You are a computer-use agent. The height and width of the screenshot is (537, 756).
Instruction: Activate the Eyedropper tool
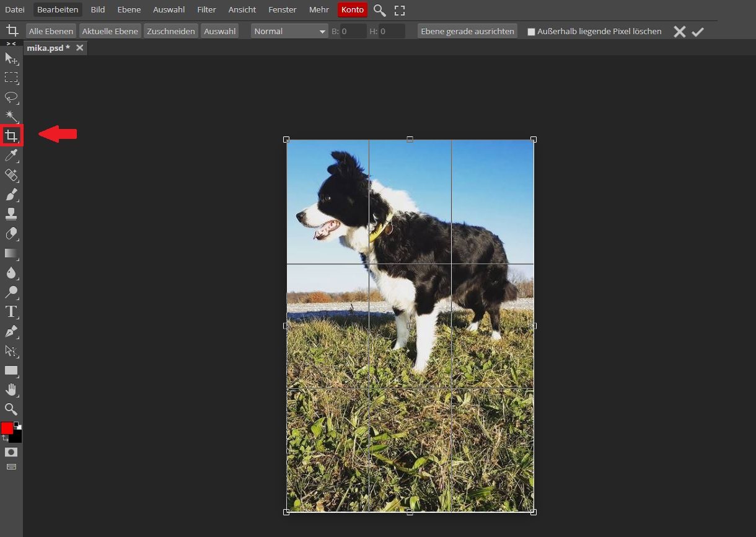[x=11, y=155]
